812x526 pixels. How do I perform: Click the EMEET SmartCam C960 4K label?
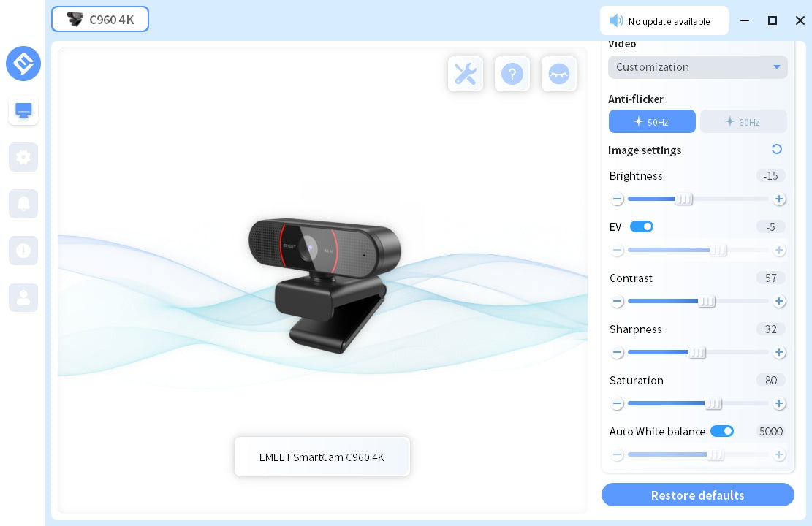[x=322, y=457]
